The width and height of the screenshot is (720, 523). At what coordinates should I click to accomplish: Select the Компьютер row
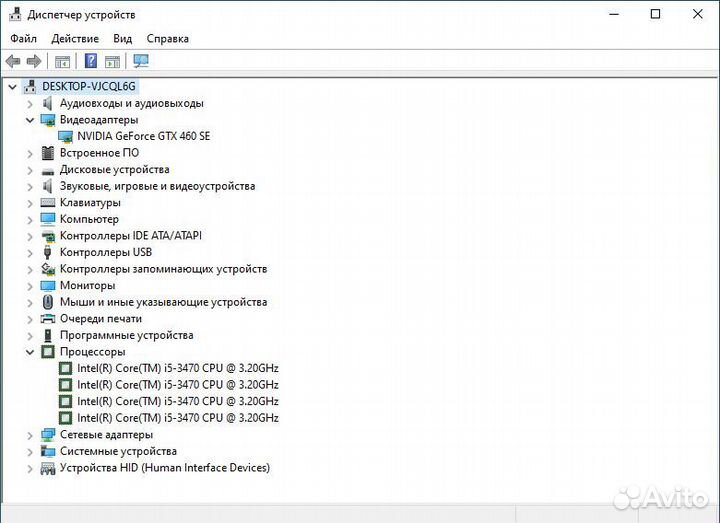(x=89, y=219)
